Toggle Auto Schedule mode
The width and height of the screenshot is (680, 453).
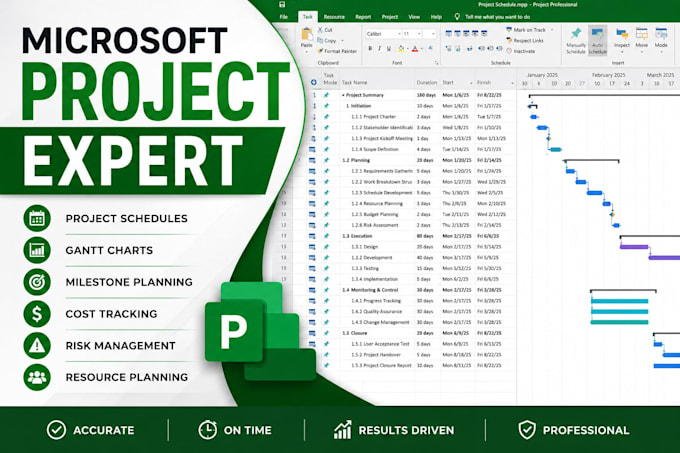tap(598, 40)
